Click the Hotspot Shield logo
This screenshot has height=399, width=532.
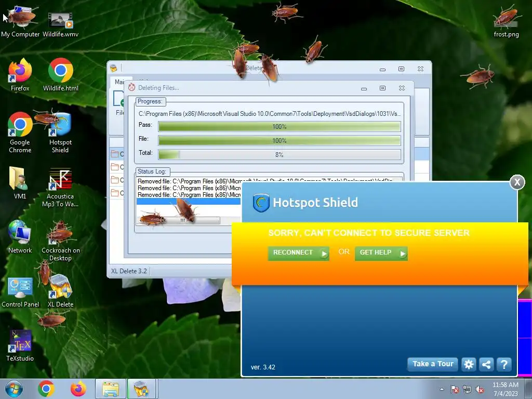[261, 203]
